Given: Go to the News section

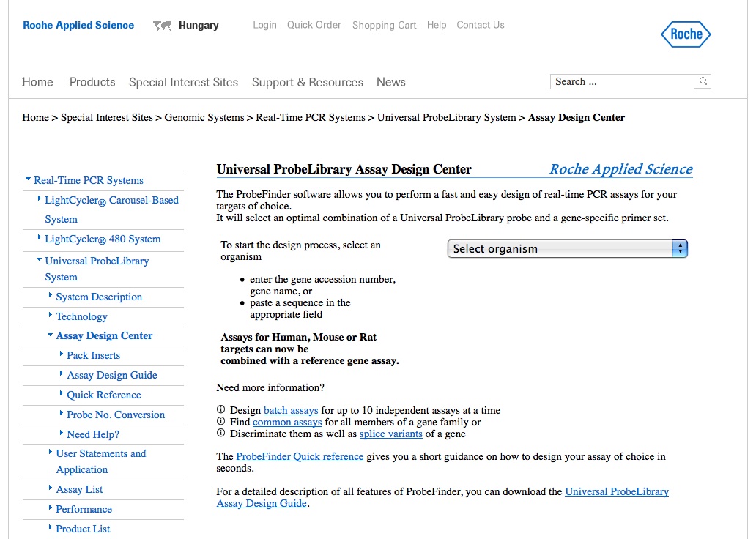Looking at the screenshot, I should [x=391, y=82].
